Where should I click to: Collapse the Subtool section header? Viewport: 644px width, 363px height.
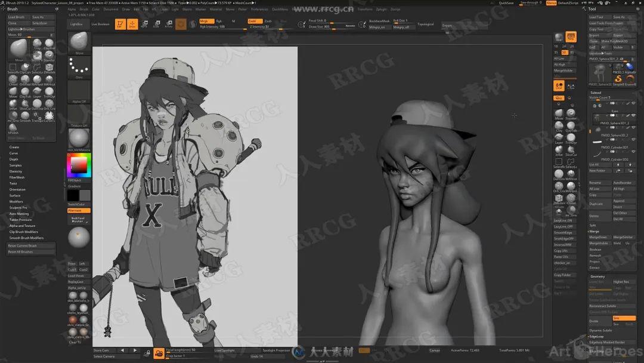pyautogui.click(x=596, y=93)
